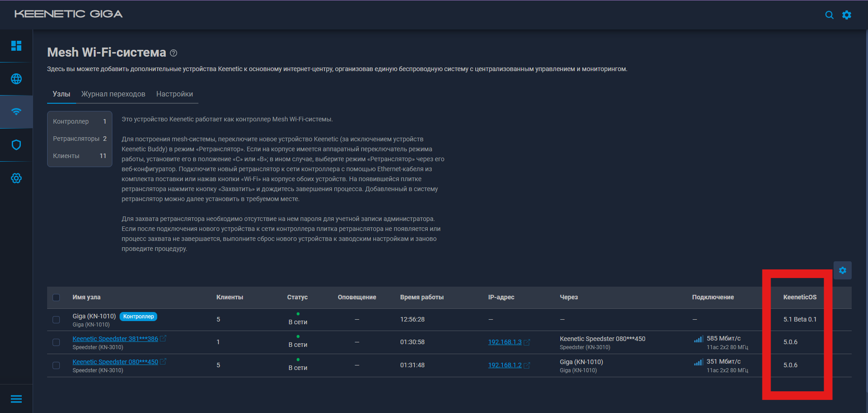
Task: Switch to the Журнал переходов tab
Action: click(113, 94)
